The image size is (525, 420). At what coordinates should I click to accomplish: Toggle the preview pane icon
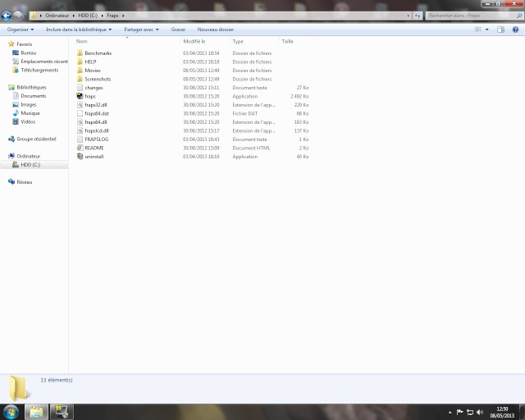coord(500,30)
